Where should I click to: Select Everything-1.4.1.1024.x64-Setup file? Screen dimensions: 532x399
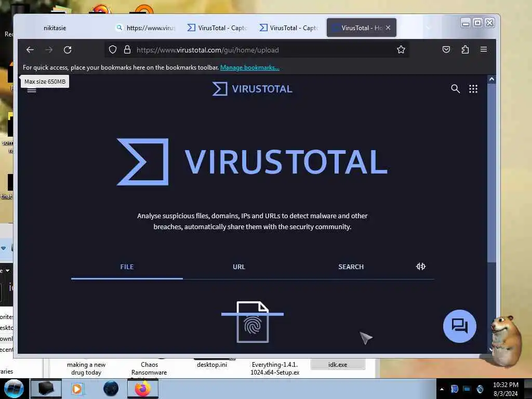[275, 368]
